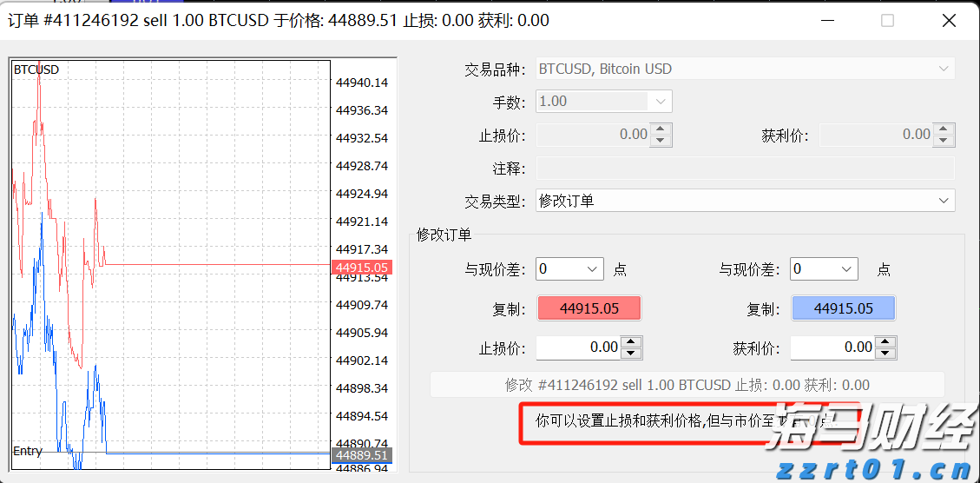
Task: Focus the lower 获利价 input box
Action: [x=832, y=347]
